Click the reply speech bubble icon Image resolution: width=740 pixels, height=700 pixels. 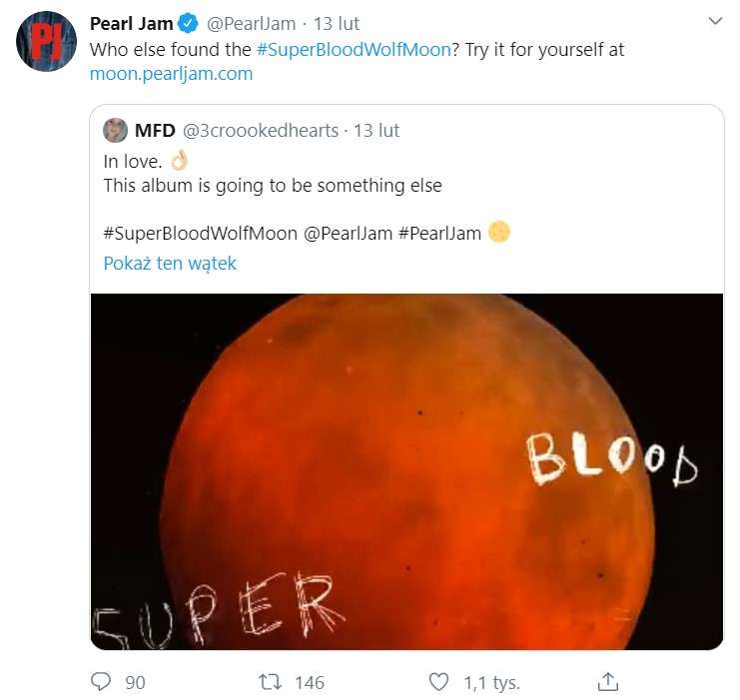(102, 682)
